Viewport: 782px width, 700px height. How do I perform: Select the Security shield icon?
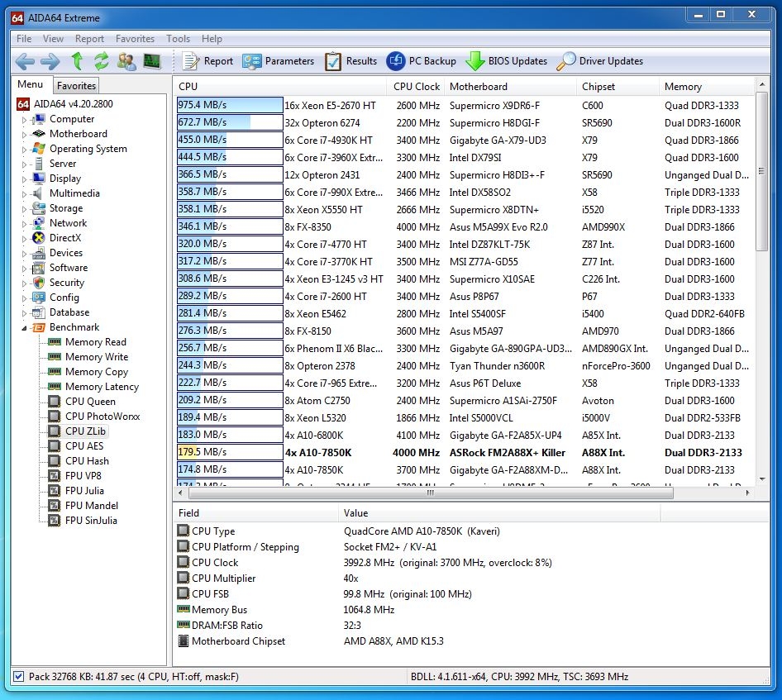click(x=38, y=283)
